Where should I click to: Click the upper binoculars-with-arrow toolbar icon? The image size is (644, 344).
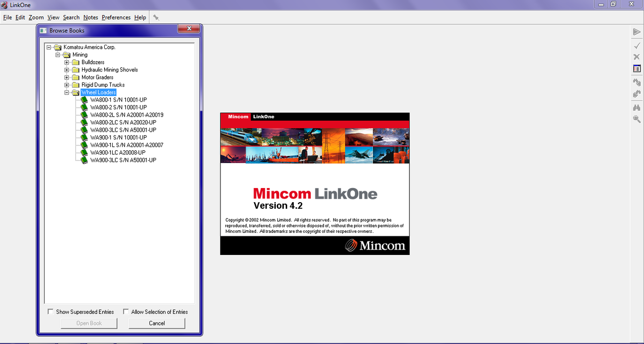637,82
